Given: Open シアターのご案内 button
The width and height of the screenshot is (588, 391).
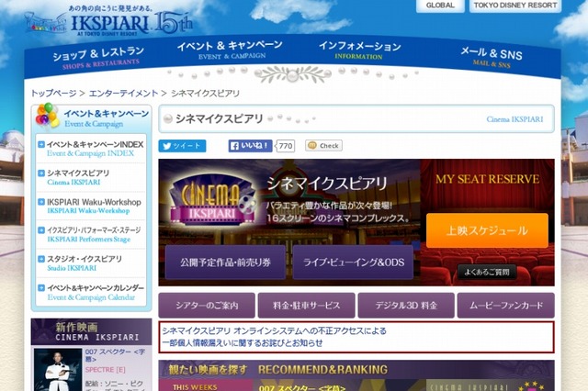Looking at the screenshot, I should [x=207, y=306].
